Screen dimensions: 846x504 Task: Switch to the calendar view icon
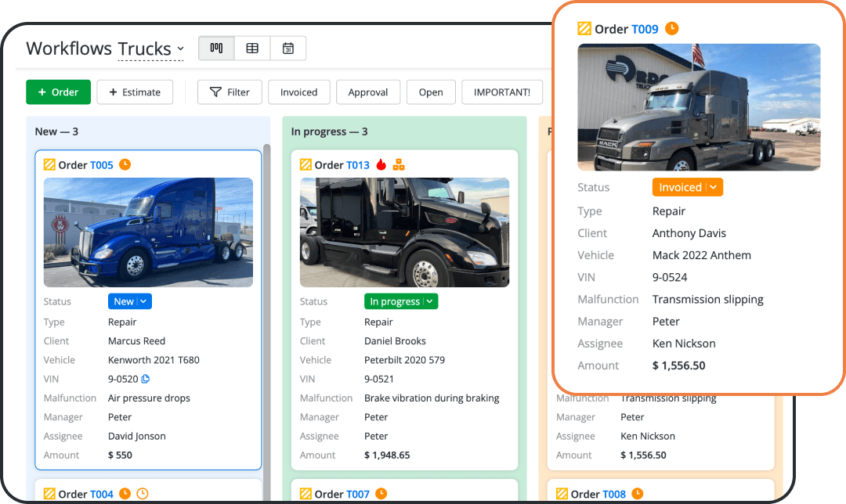point(288,49)
